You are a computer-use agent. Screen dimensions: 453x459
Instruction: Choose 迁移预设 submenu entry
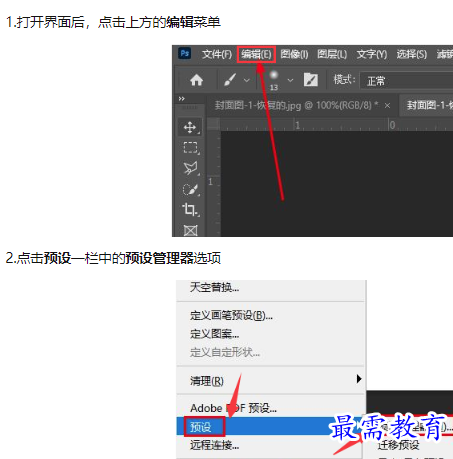coord(398,445)
